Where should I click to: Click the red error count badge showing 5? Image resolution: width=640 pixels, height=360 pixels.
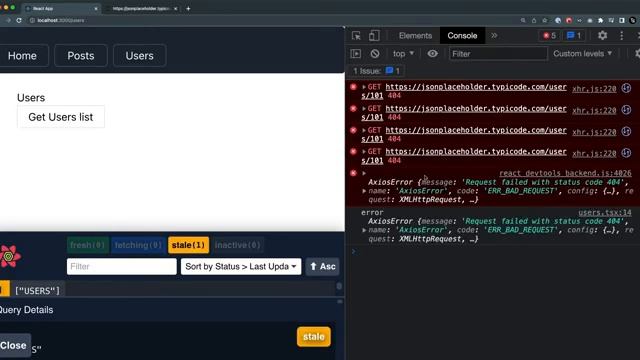(549, 36)
